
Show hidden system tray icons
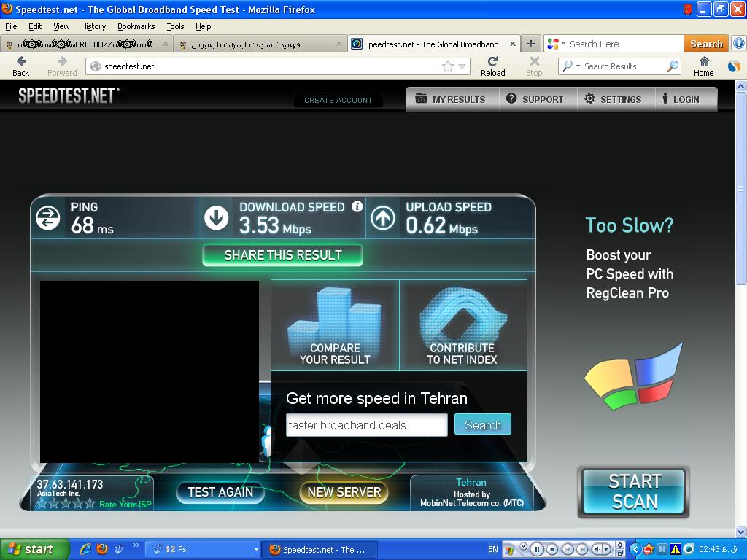(635, 550)
